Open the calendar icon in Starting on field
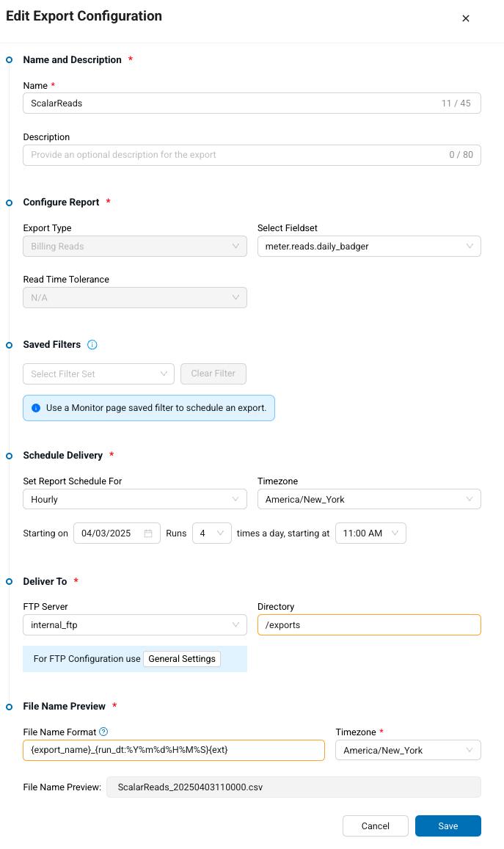 (147, 533)
